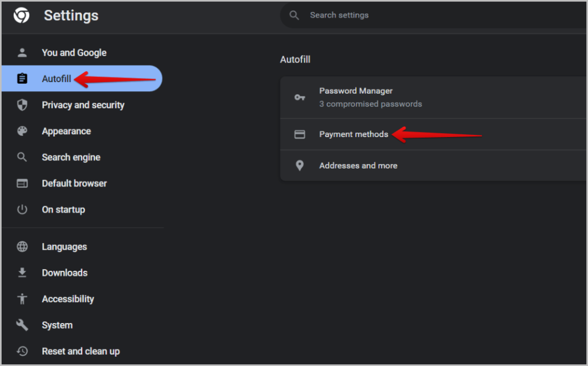Screen dimensions: 588x366
Task: Click the Privacy and security shield icon
Action: click(22, 105)
